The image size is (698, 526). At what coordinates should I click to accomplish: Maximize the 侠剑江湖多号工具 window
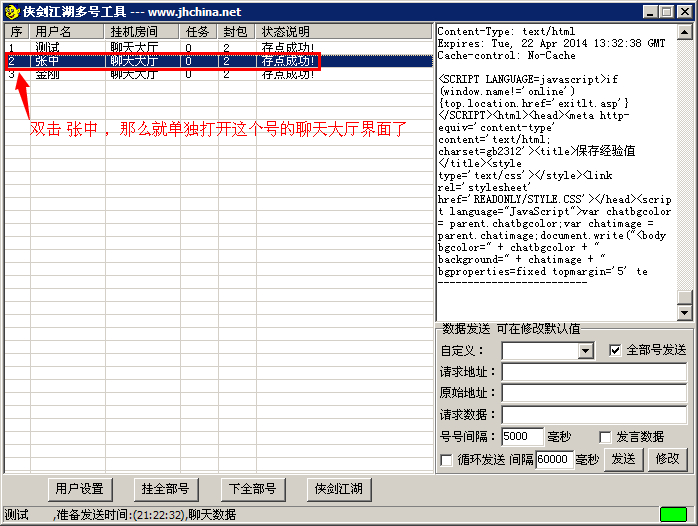pos(666,12)
